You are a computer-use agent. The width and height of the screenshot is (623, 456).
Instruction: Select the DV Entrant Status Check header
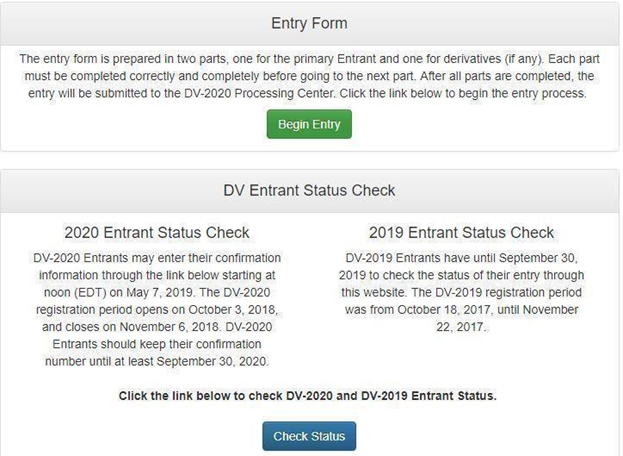(x=309, y=190)
